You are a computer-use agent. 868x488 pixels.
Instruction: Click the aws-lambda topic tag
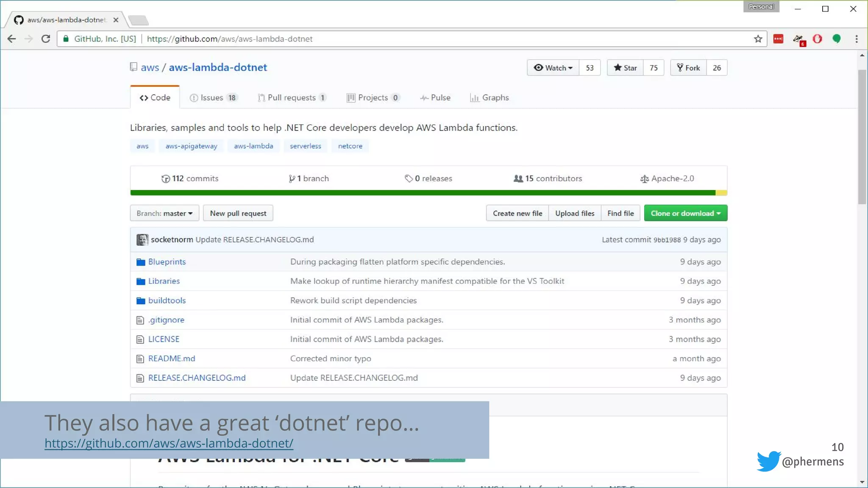point(253,146)
